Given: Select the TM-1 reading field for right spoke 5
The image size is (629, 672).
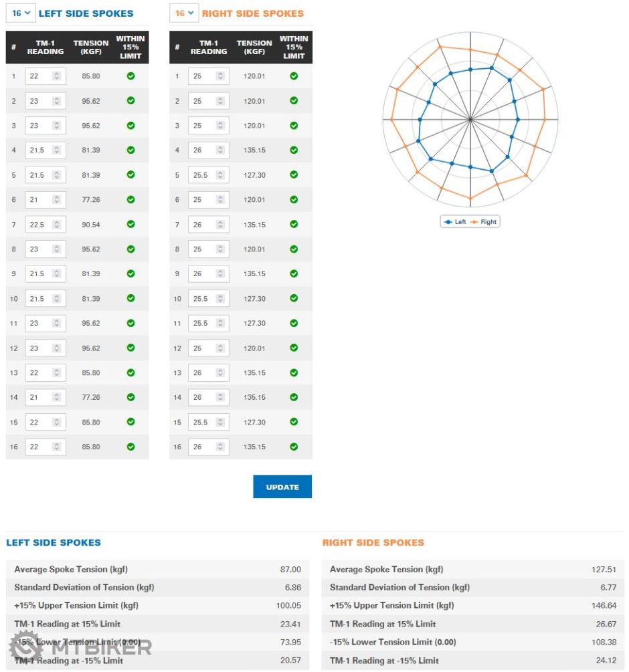Looking at the screenshot, I should point(202,175).
